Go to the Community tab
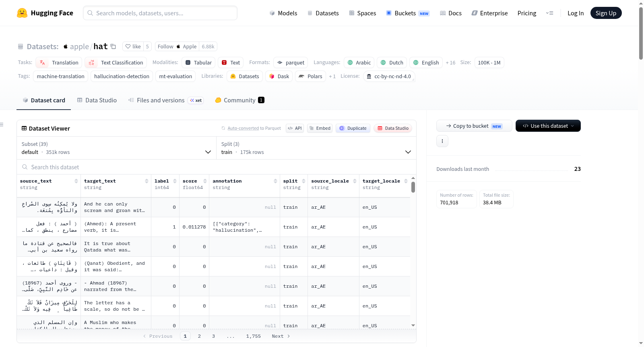644x347 pixels. tap(239, 100)
